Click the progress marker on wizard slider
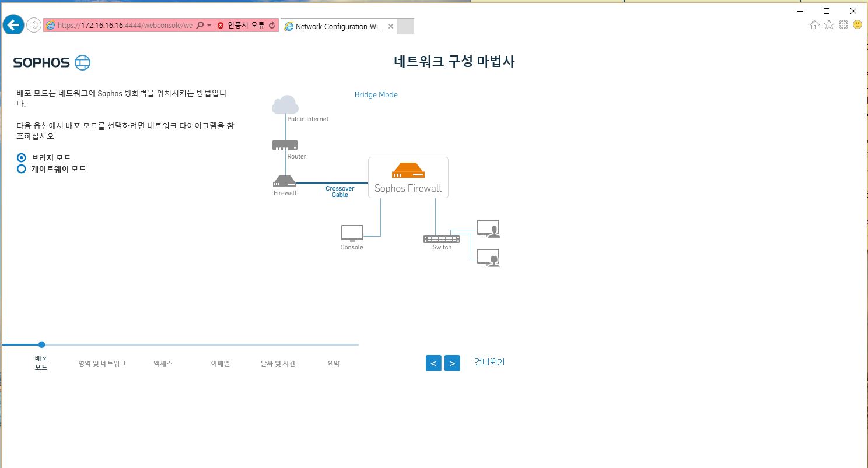Screen dimensions: 868x468 (41, 344)
